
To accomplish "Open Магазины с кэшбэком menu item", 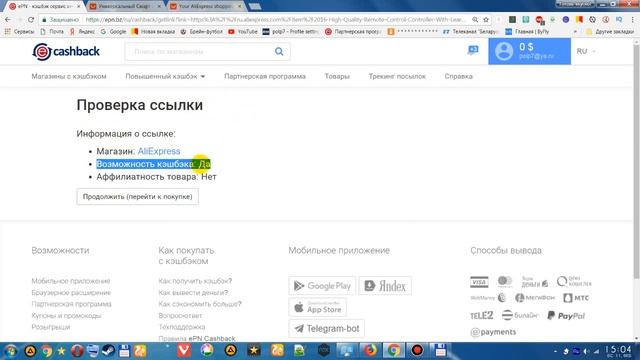I will (69, 76).
